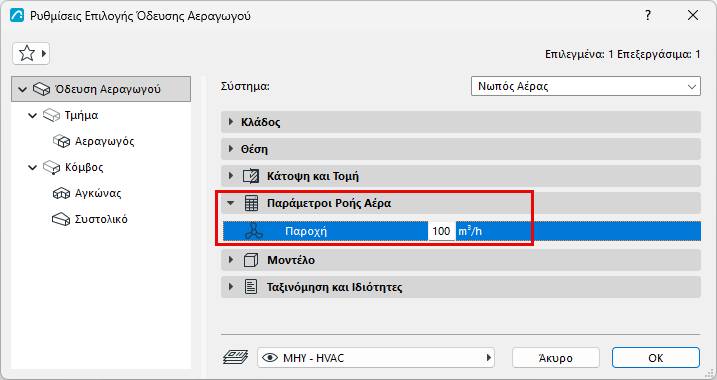Open the Σύστημα dropdown showing Νωπός Αέρας

(586, 86)
